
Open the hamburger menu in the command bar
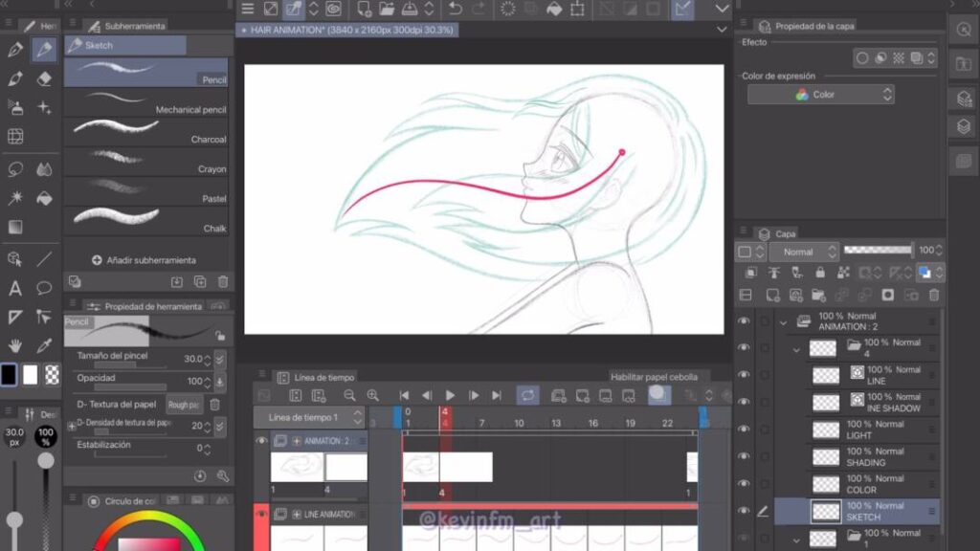pyautogui.click(x=248, y=9)
